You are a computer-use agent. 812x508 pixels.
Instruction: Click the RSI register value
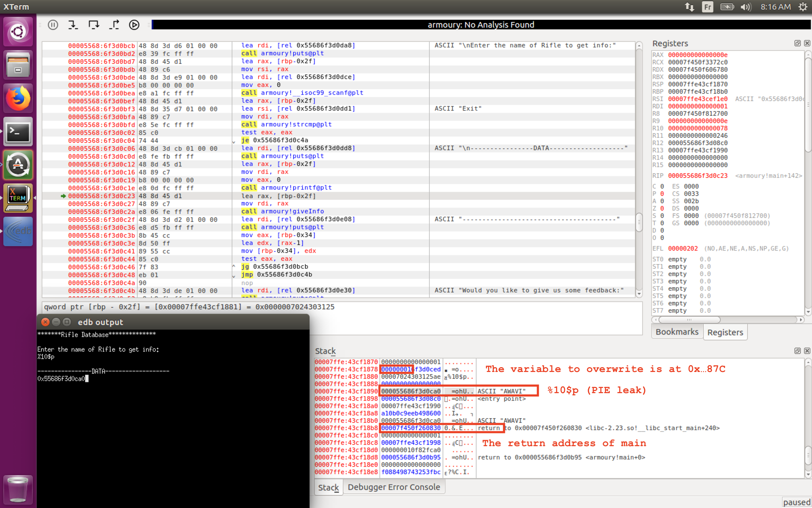[x=698, y=99]
